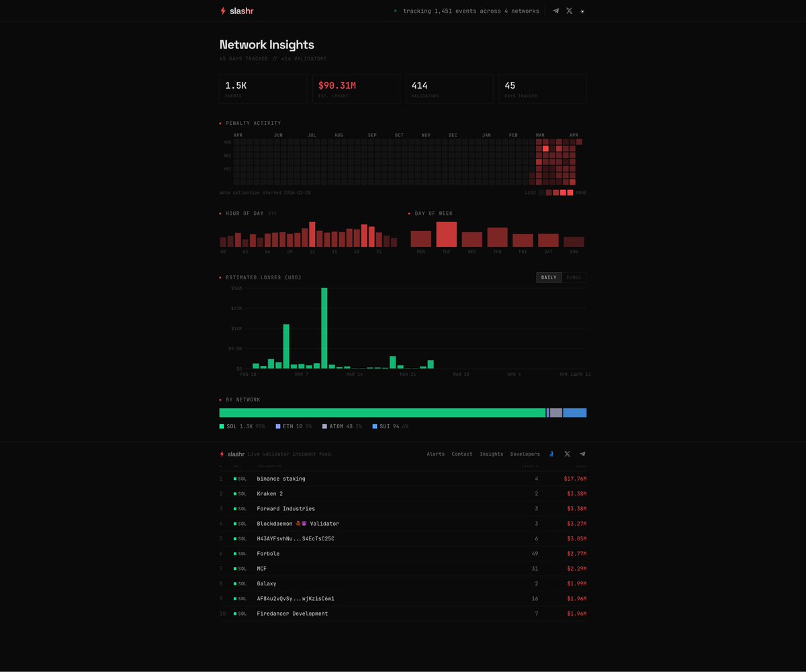Click the Network Insights heading
This screenshot has width=806, height=672.
click(267, 45)
